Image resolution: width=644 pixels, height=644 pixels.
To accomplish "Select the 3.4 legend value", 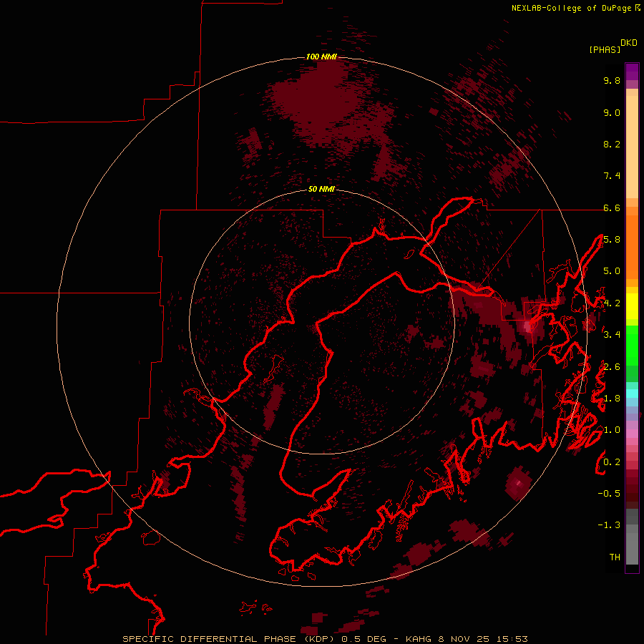I will point(612,335).
